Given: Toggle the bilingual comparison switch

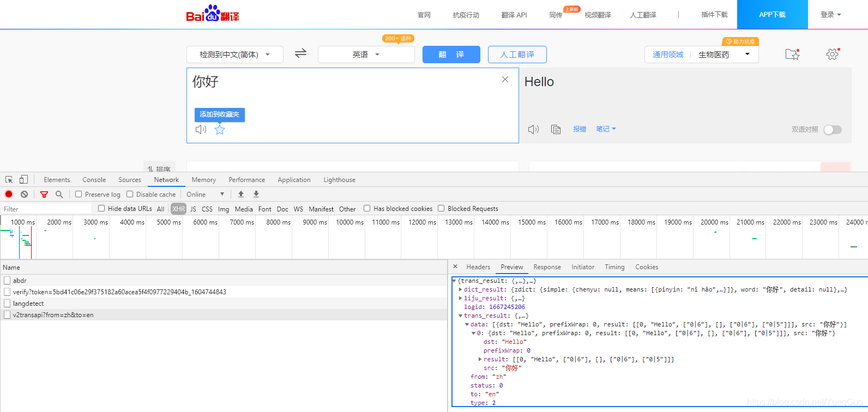Looking at the screenshot, I should tap(833, 130).
